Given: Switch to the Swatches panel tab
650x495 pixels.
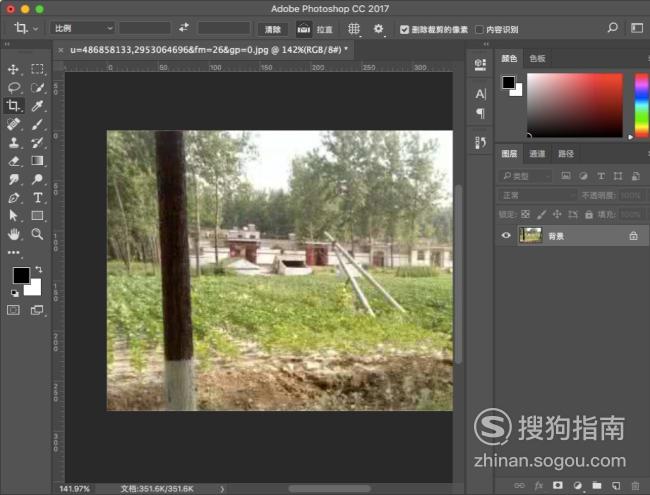Looking at the screenshot, I should (x=537, y=58).
